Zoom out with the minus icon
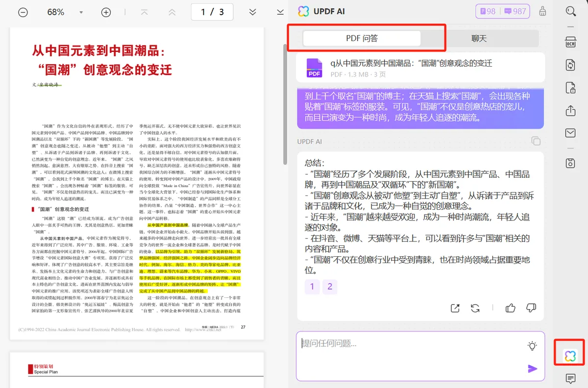 23,12
